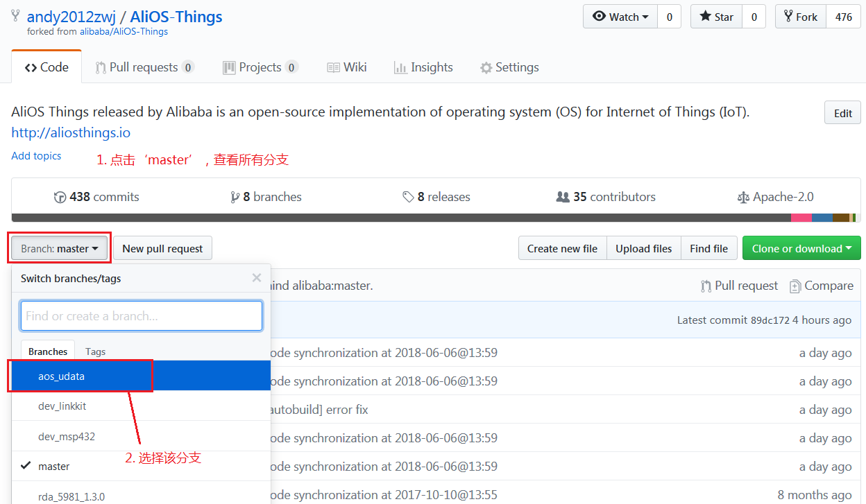Image resolution: width=866 pixels, height=504 pixels.
Task: Open the http://aliosthings.io link
Action: coord(71,132)
